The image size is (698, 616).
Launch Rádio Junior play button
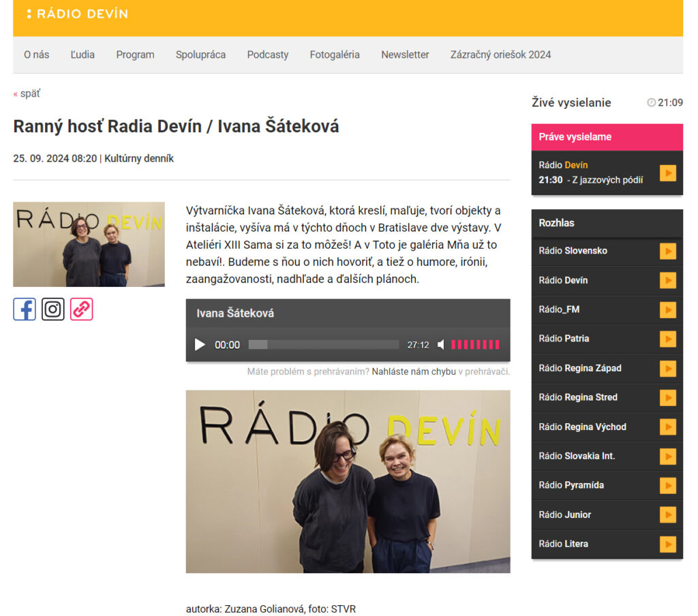coord(667,515)
